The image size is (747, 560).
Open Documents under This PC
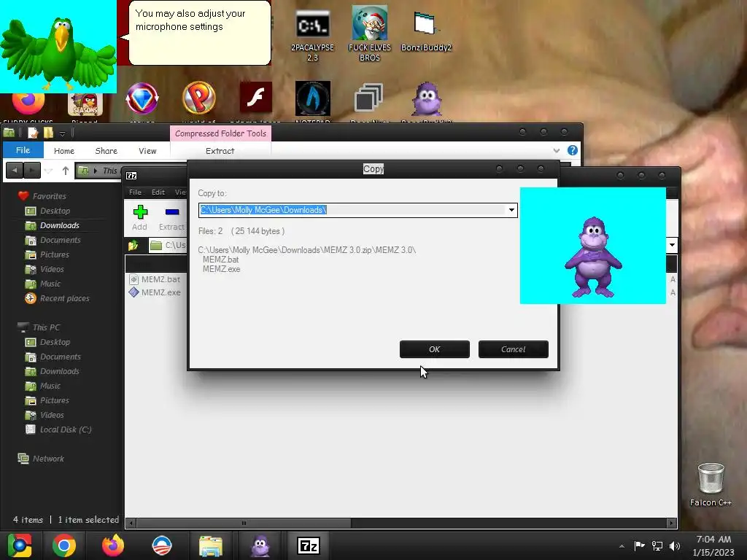point(53,357)
